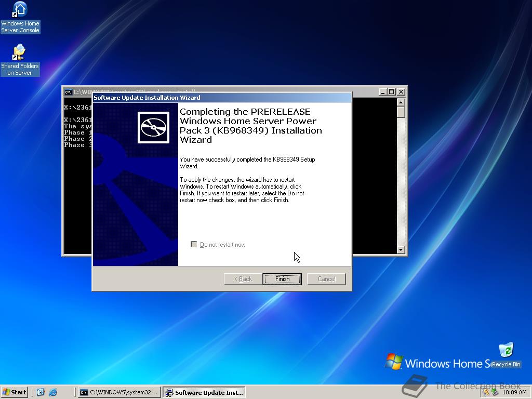The width and height of the screenshot is (532, 399).
Task: Minimize the command prompt window
Action: [383, 92]
